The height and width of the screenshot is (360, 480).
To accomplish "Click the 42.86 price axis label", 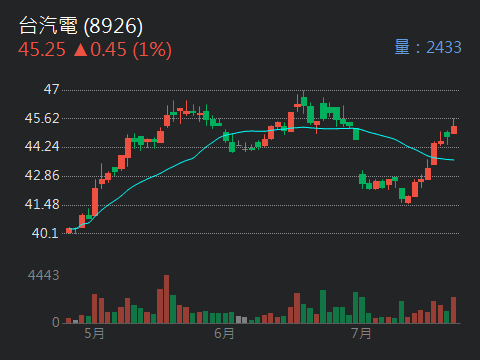I will pos(42,175).
